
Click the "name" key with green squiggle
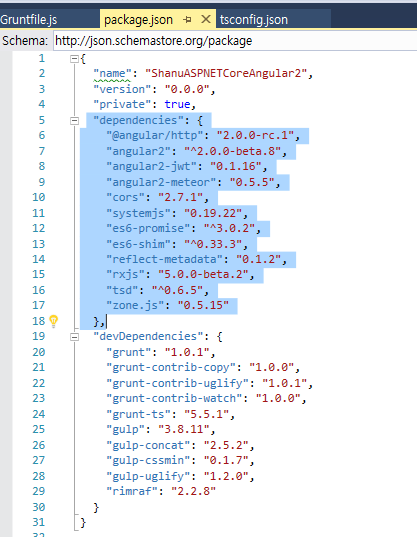coord(113,74)
